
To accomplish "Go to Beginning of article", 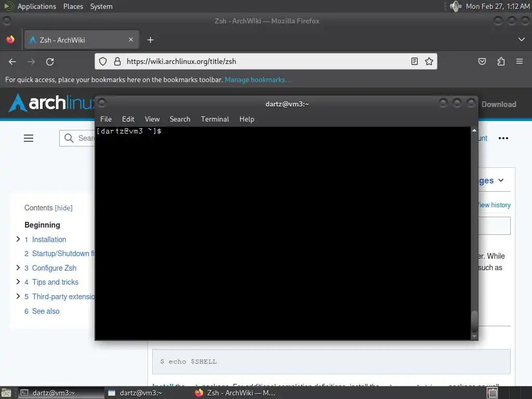I will click(42, 225).
